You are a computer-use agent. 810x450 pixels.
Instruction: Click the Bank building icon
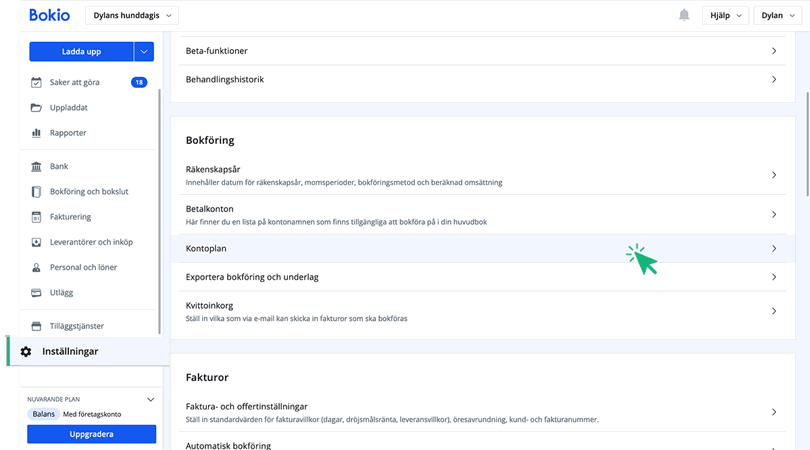[x=36, y=166]
